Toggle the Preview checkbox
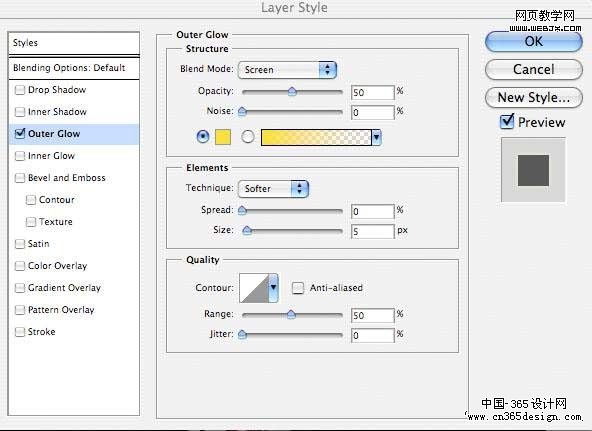The width and height of the screenshot is (592, 431). [x=507, y=122]
